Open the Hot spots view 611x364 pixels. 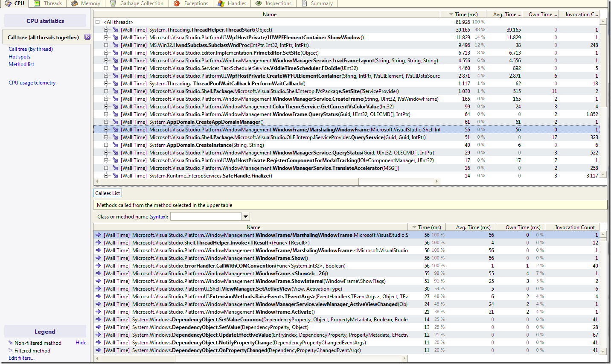(20, 57)
